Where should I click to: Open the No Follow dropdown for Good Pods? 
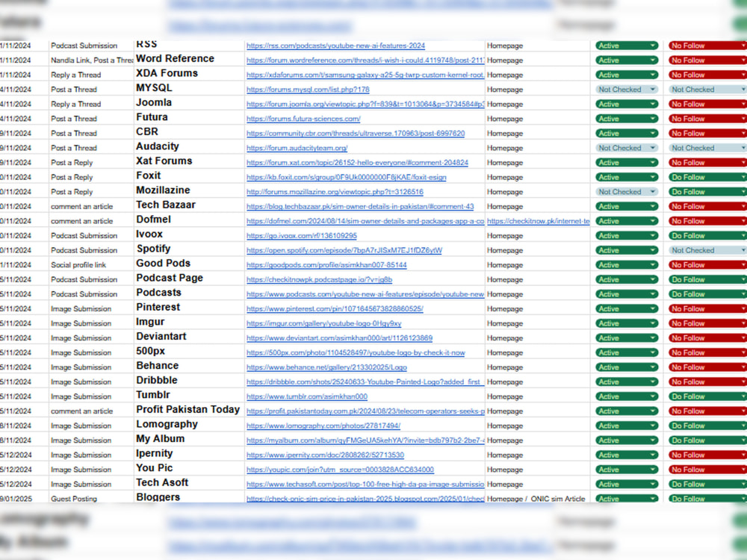[x=707, y=265]
